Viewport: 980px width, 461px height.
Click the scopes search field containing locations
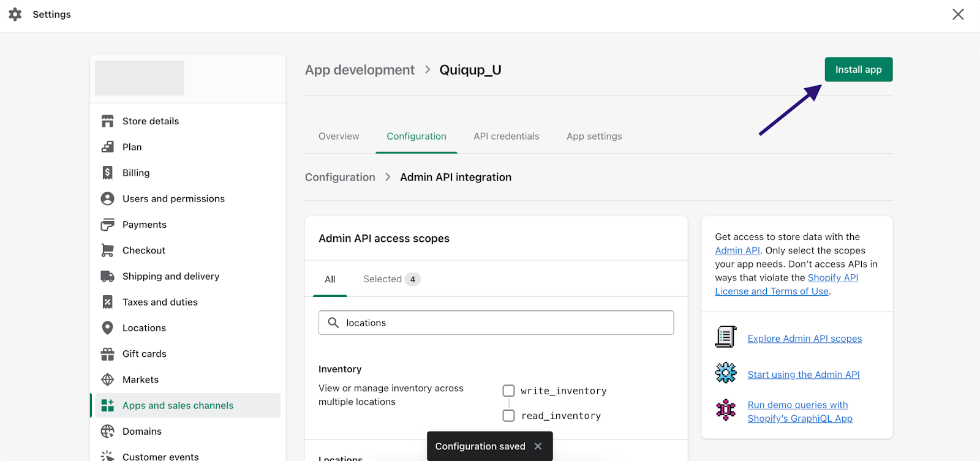click(x=496, y=323)
